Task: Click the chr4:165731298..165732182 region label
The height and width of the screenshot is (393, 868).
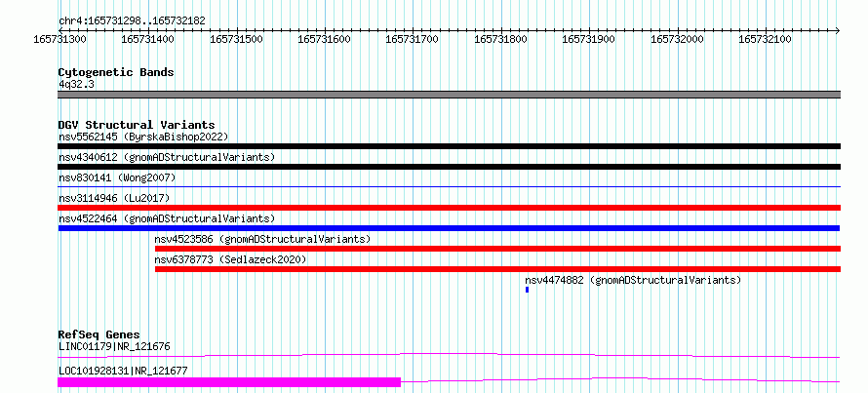Action: pos(132,20)
